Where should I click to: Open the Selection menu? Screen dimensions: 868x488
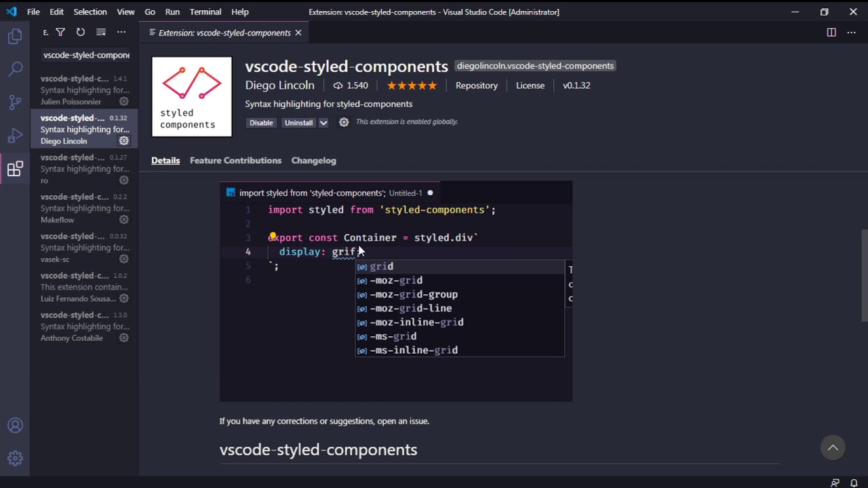point(90,12)
